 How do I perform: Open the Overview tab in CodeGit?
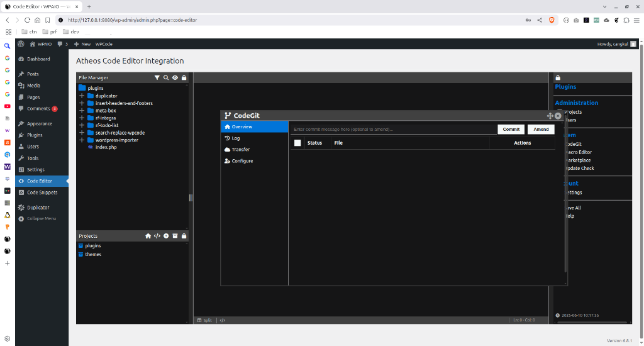tap(254, 126)
